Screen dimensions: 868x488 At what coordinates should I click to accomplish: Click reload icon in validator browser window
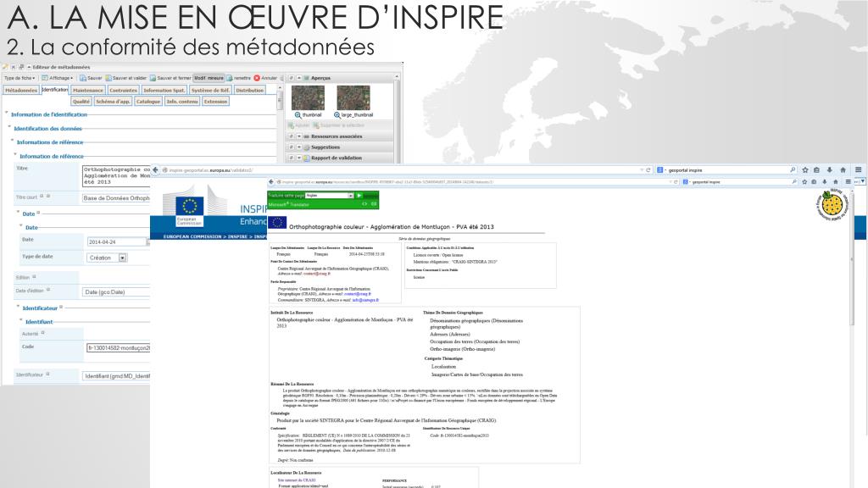tap(648, 169)
